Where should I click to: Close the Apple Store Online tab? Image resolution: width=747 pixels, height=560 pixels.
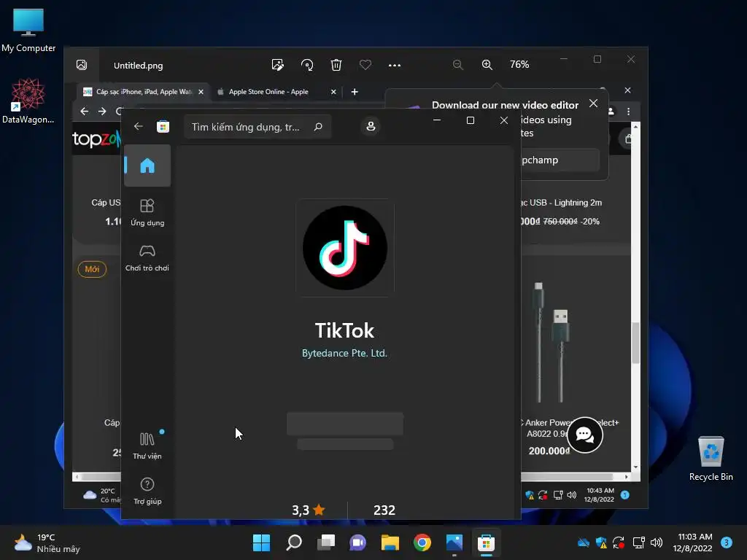tap(333, 92)
